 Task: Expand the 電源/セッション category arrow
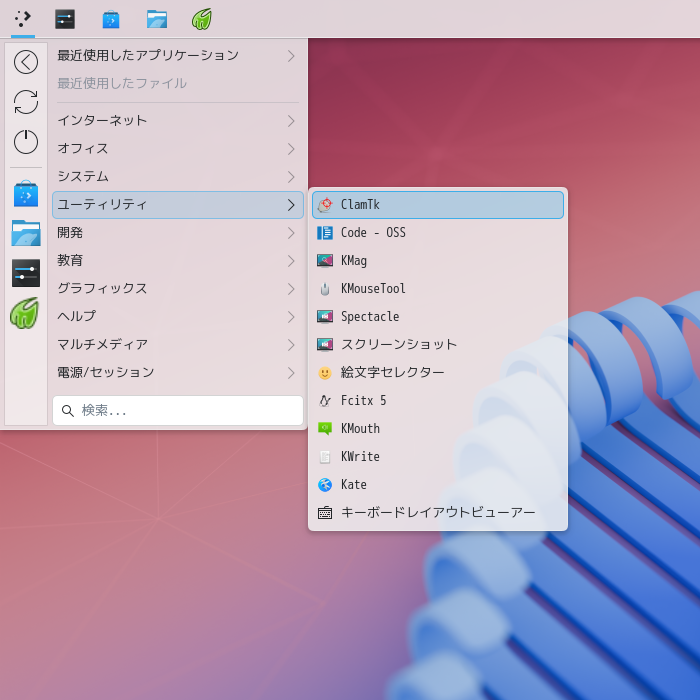point(291,373)
